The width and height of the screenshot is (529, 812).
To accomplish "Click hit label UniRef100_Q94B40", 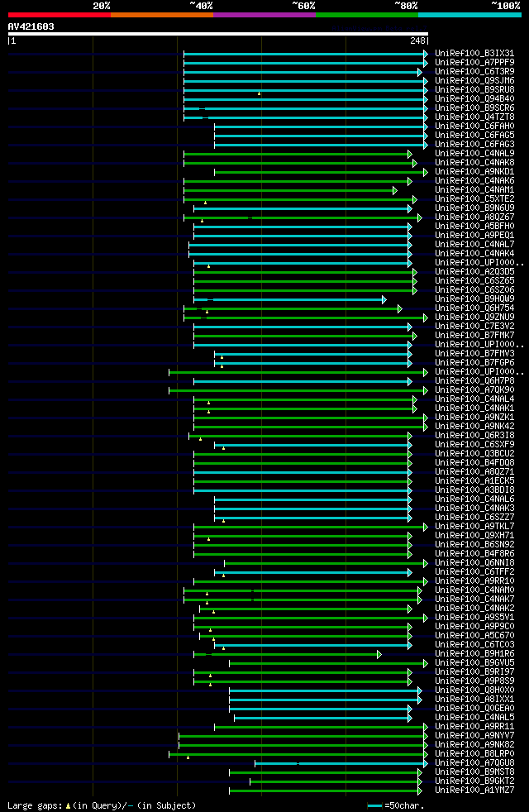I will tap(474, 99).
